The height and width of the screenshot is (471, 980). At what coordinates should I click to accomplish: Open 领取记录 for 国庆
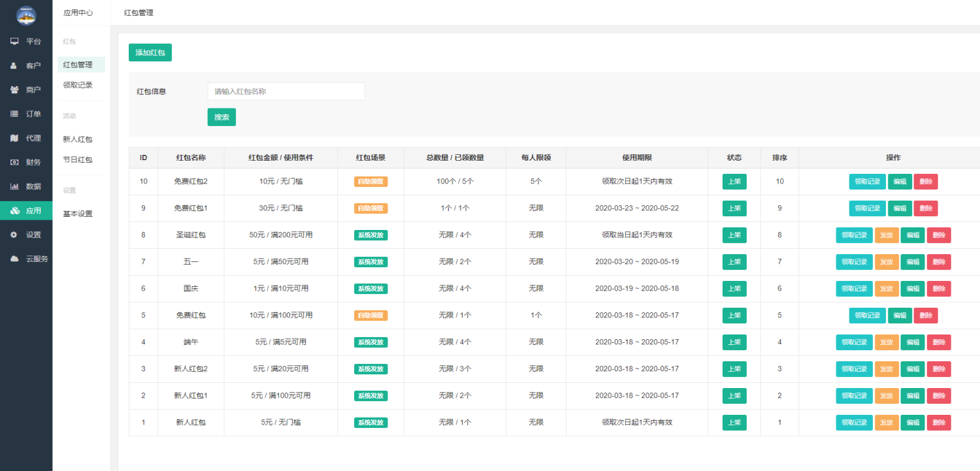[x=854, y=289]
